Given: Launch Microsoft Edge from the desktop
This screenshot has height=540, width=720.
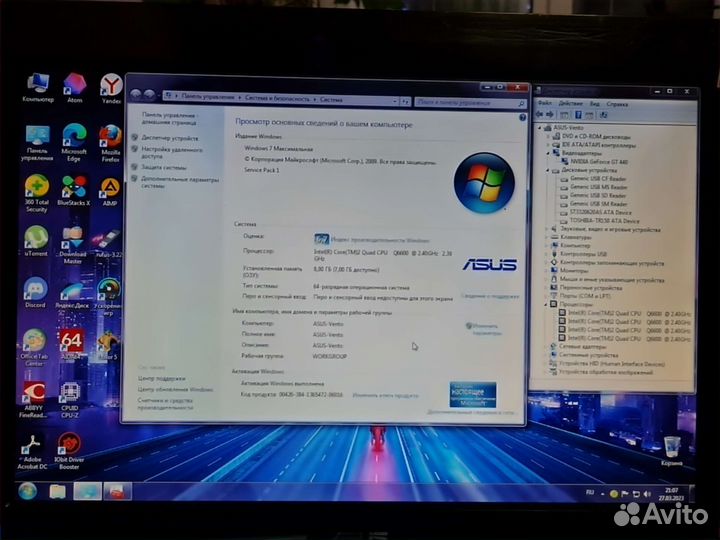Looking at the screenshot, I should click(x=74, y=142).
